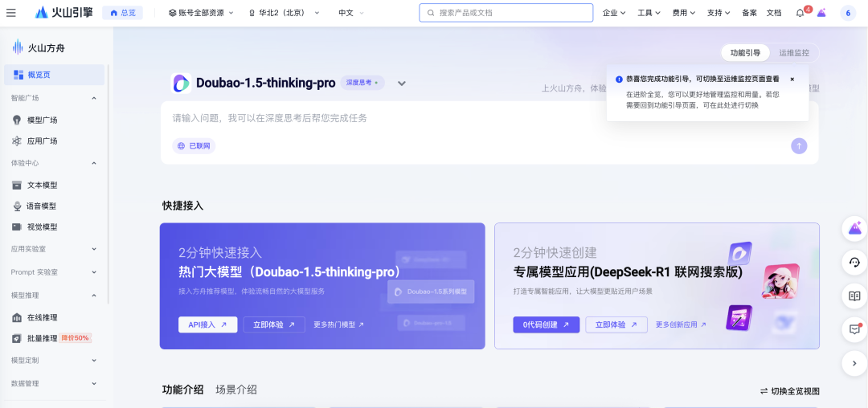Viewport: 868px width, 408px height.
Task: Close the 功能引导 tooltip popup
Action: [792, 79]
